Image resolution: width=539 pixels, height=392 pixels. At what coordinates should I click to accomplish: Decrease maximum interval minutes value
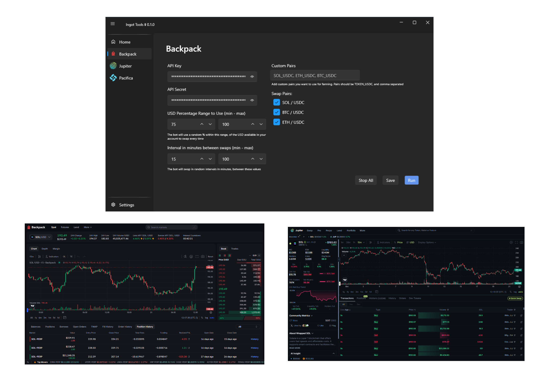tap(261, 159)
